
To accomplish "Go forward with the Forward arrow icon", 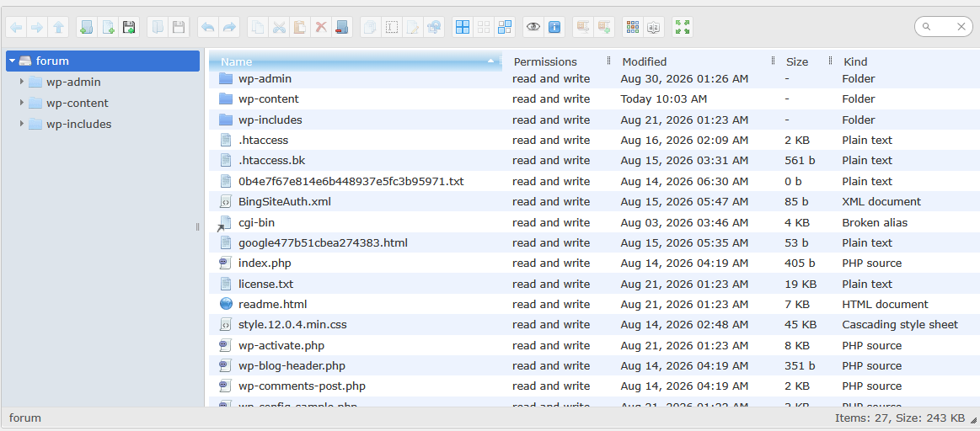I will (x=37, y=27).
